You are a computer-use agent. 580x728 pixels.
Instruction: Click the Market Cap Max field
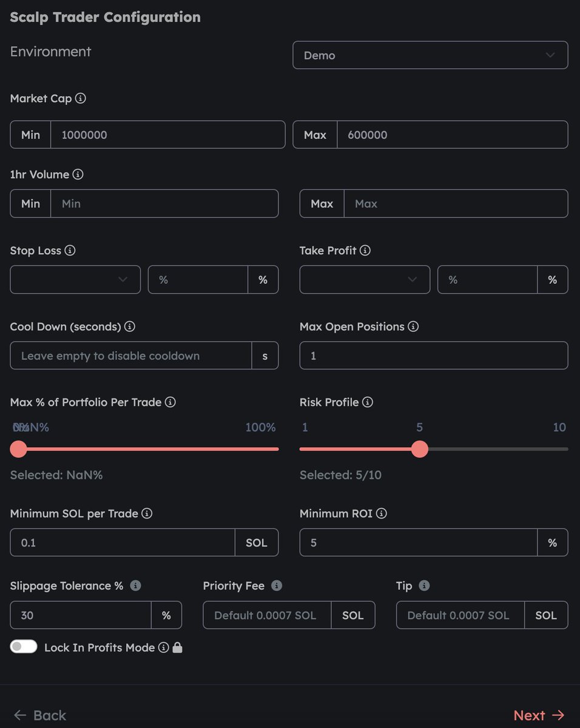point(453,135)
